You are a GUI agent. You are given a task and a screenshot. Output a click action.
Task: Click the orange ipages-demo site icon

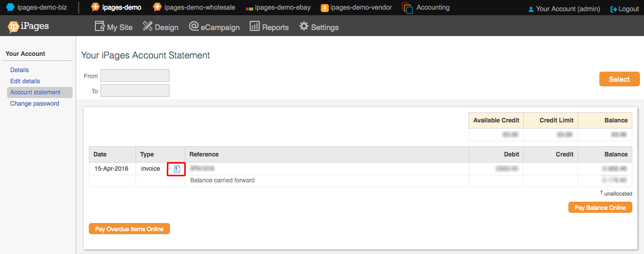click(95, 8)
